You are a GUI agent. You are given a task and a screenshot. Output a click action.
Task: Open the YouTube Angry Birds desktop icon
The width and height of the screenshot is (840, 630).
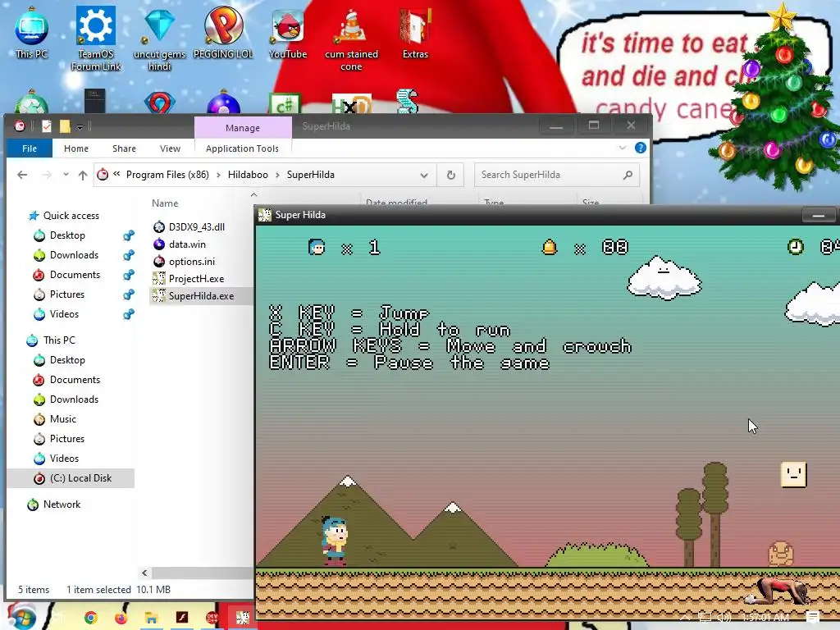[x=288, y=32]
